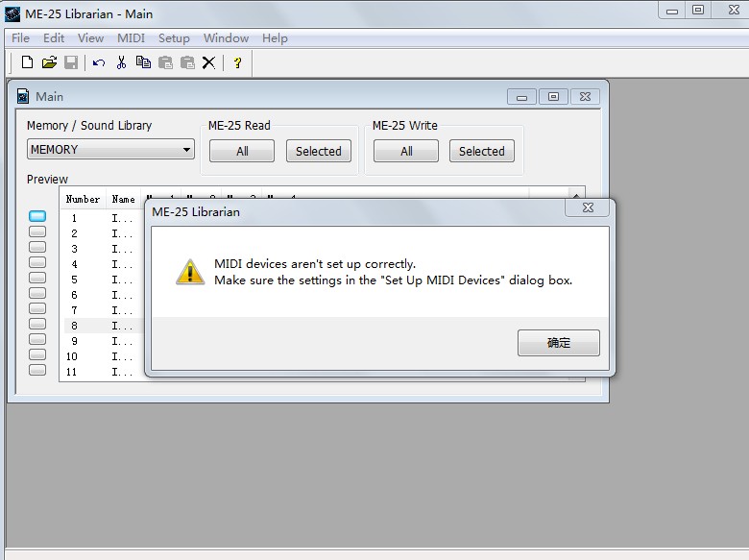Click Selected under ME-25 Write
The width and height of the screenshot is (749, 560).
click(x=481, y=151)
